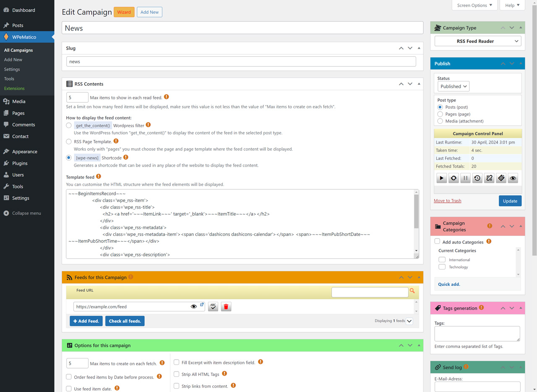Open the Campaign Type RSS Feed Reader dropdown
This screenshot has height=392, width=537.
pos(478,41)
